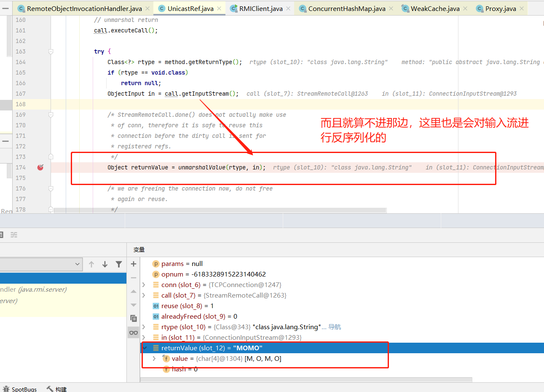Expand the call (slot_7) variable node
Image resolution: width=544 pixels, height=392 pixels.
tap(144, 295)
